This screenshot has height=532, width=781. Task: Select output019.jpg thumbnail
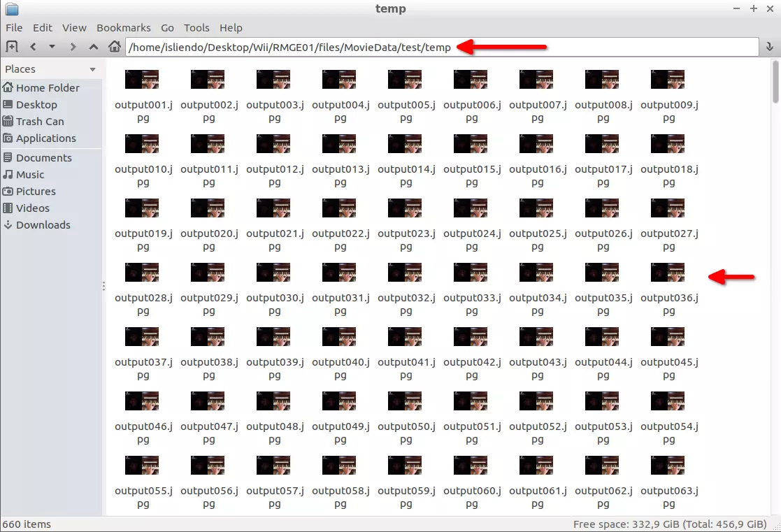pos(142,208)
